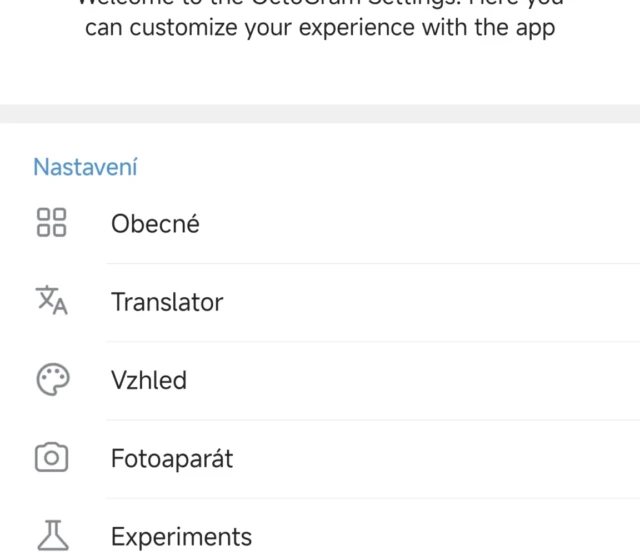Open the Obecné settings entry
Image resolution: width=640 pixels, height=560 pixels.
pyautogui.click(x=155, y=224)
